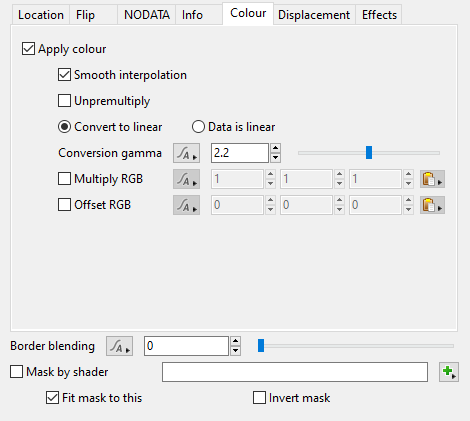Image resolution: width=470 pixels, height=421 pixels.
Task: Decrease Border blending with down arrow
Action: [x=236, y=351]
